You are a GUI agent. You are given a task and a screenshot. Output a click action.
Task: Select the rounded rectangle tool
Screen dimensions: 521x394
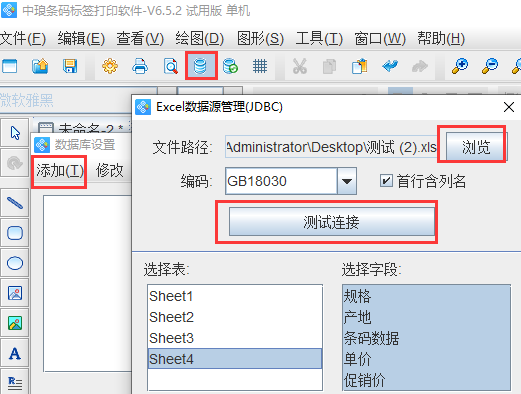(15, 233)
